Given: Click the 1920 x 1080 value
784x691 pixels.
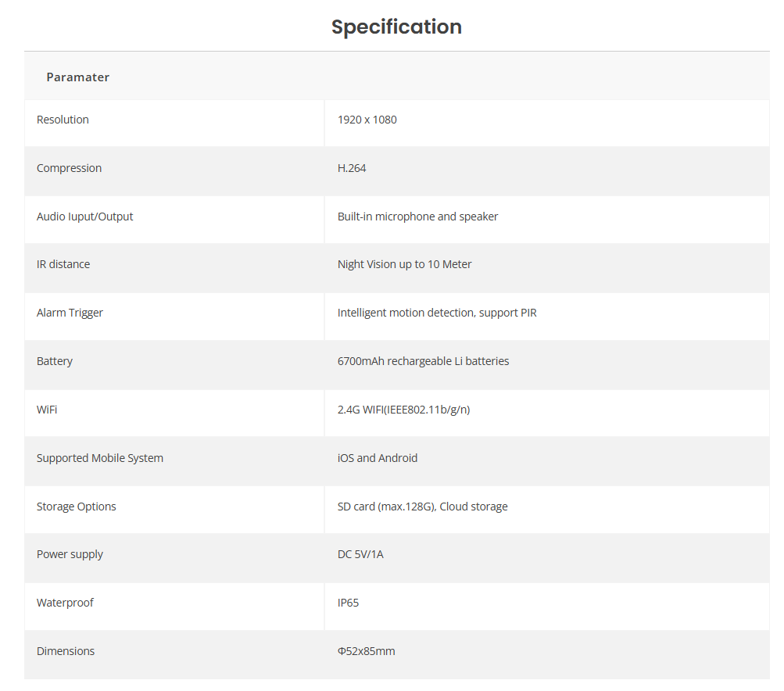Looking at the screenshot, I should click(367, 120).
